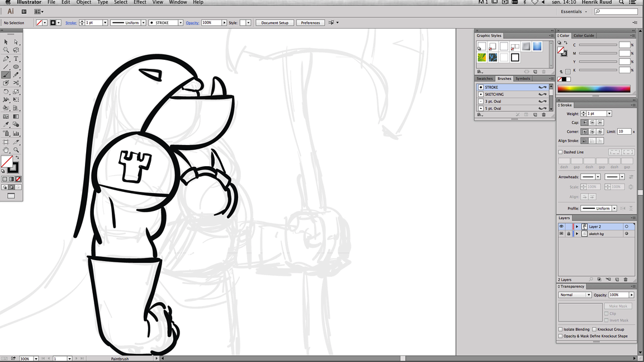Apply the blue gradient graphic style

pos(537,46)
